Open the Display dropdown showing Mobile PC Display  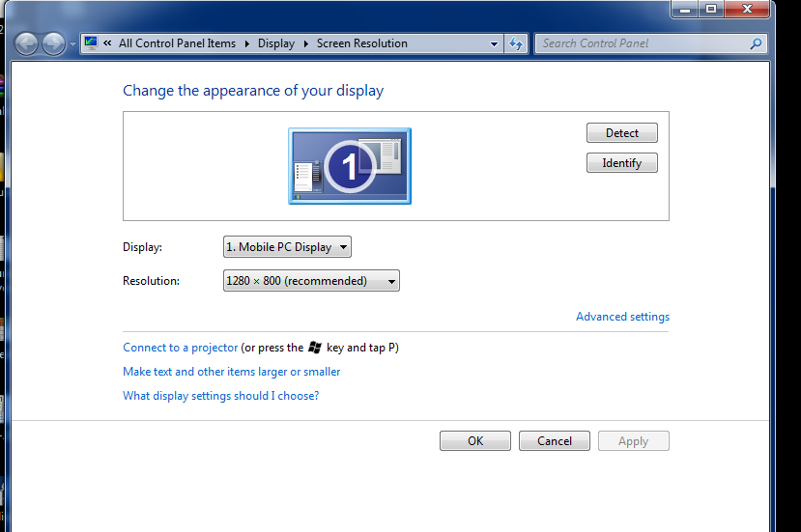point(287,247)
